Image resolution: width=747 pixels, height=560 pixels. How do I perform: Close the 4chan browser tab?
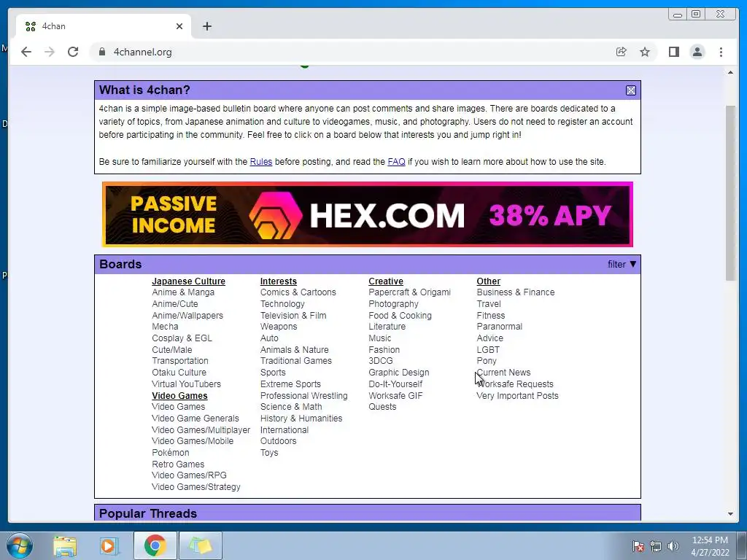(x=179, y=26)
